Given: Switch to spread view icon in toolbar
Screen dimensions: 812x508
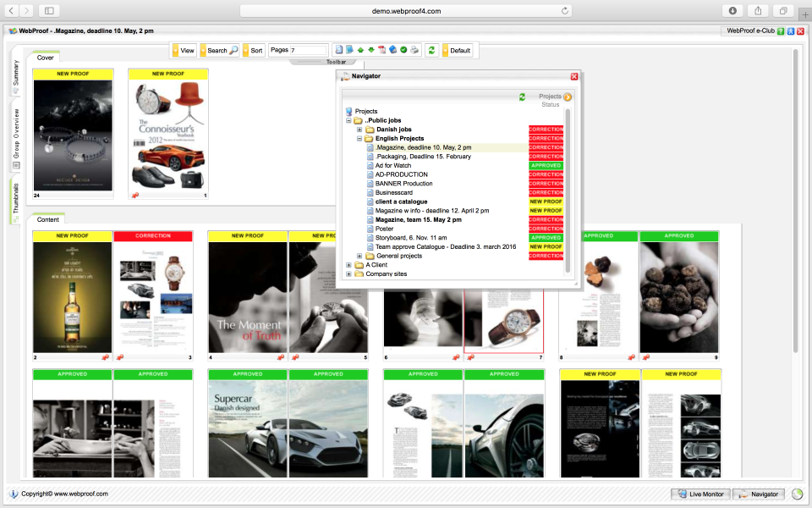Looking at the screenshot, I should pyautogui.click(x=349, y=50).
